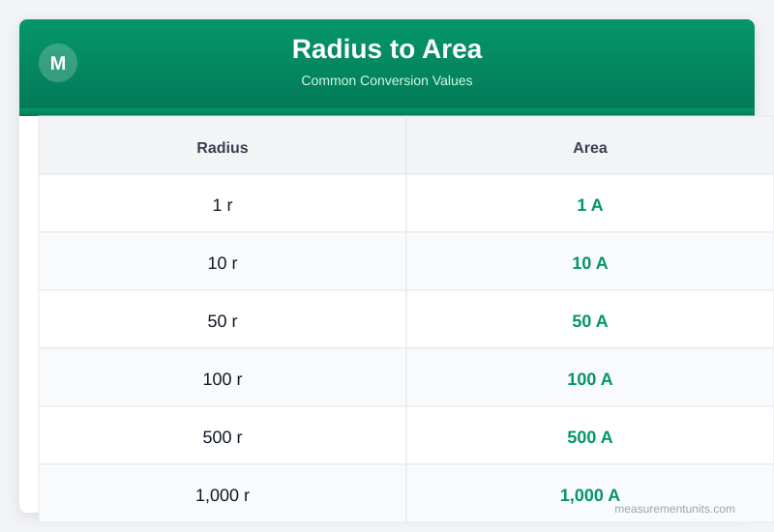Click the round M logo icon

tap(58, 63)
